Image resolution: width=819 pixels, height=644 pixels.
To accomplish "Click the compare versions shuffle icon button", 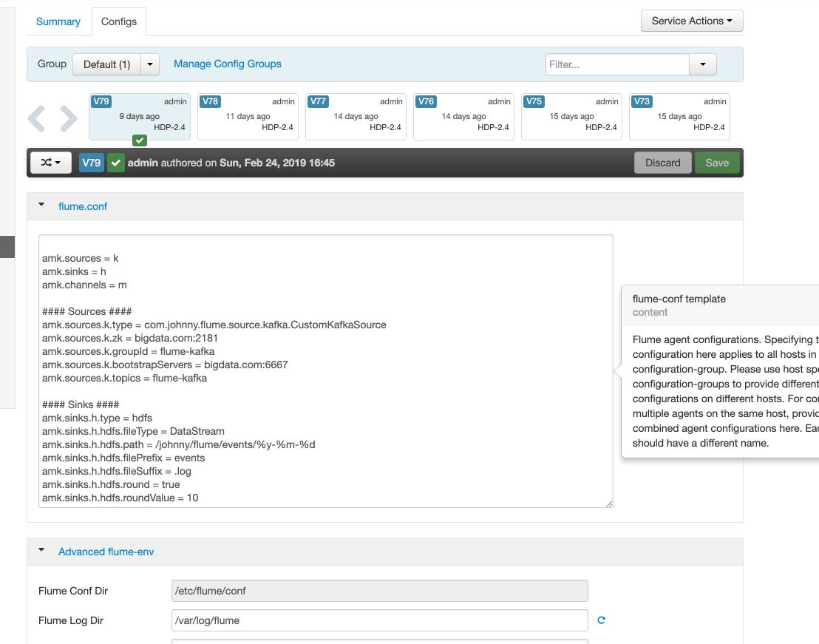I will click(x=50, y=163).
